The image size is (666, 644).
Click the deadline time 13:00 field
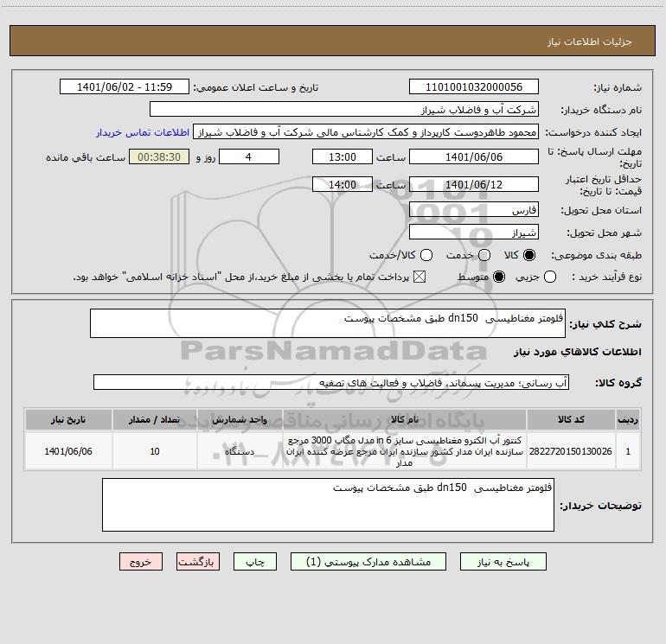(343, 156)
